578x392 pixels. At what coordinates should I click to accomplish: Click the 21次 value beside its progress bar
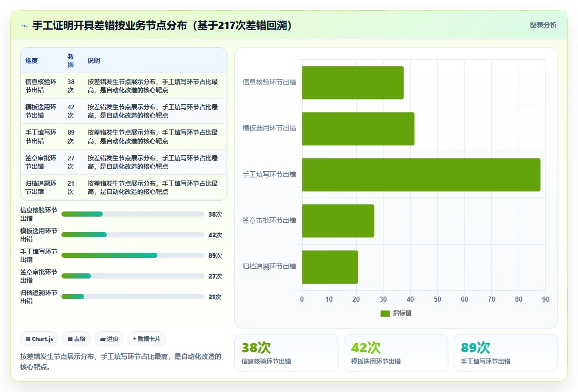coord(215,297)
